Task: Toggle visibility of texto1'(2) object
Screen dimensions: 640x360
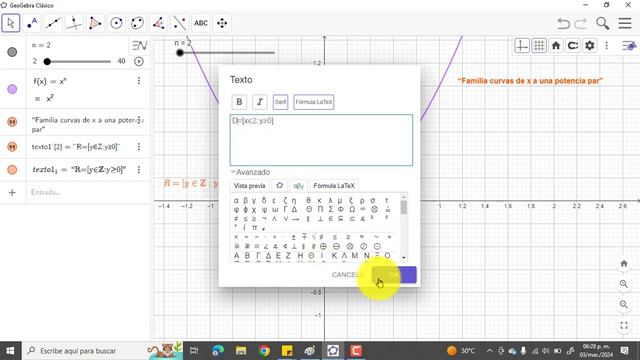Action: click(x=12, y=147)
